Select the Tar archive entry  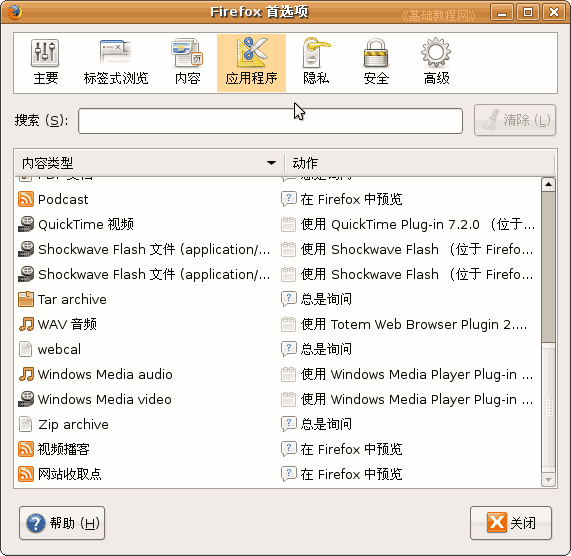coord(277,299)
